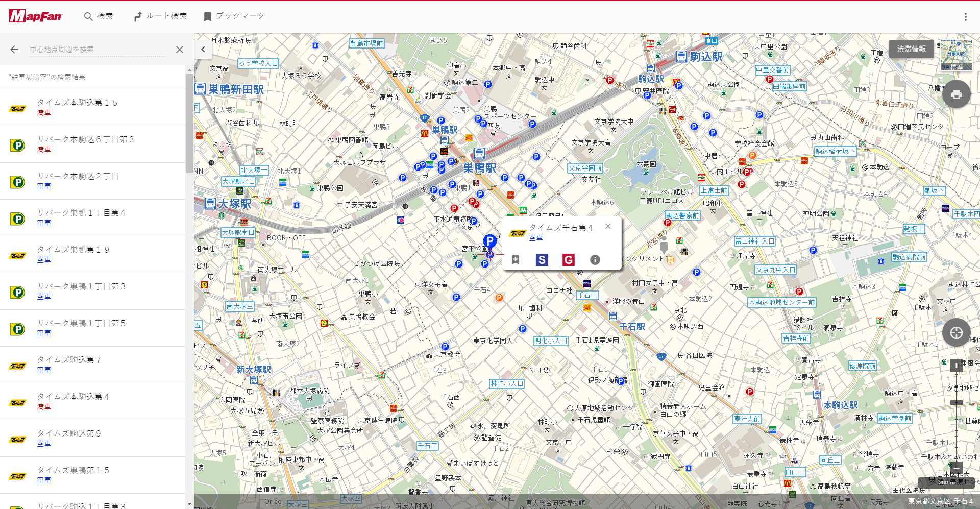Click 空車 link under タイムズ駒込第9
This screenshot has width=980, height=509.
[44, 444]
